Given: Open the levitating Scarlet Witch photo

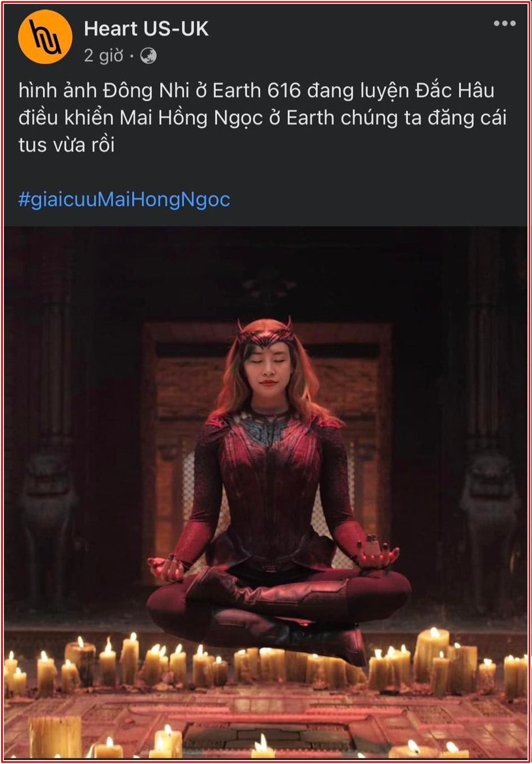Looking at the screenshot, I should (x=266, y=493).
